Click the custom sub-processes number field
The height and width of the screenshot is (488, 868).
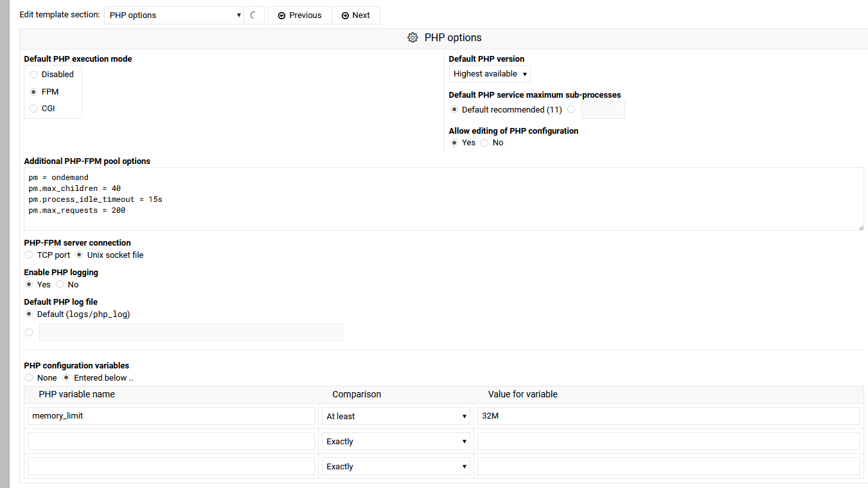coord(603,110)
